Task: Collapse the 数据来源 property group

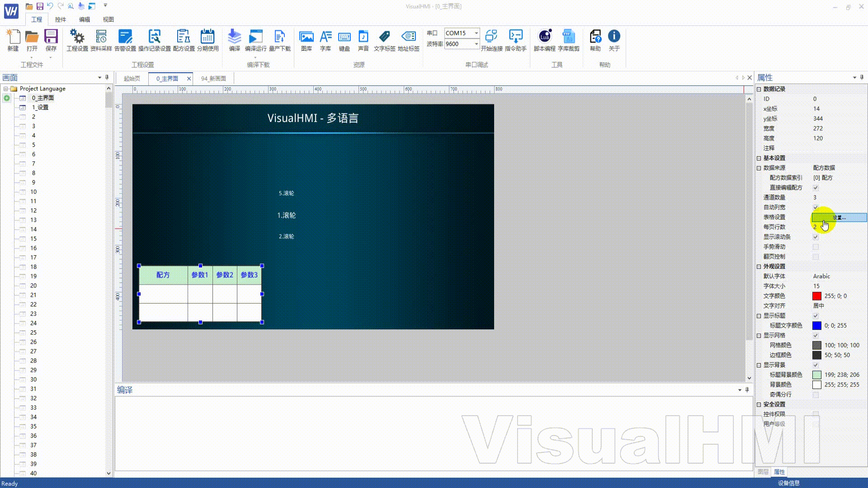Action: coord(759,168)
